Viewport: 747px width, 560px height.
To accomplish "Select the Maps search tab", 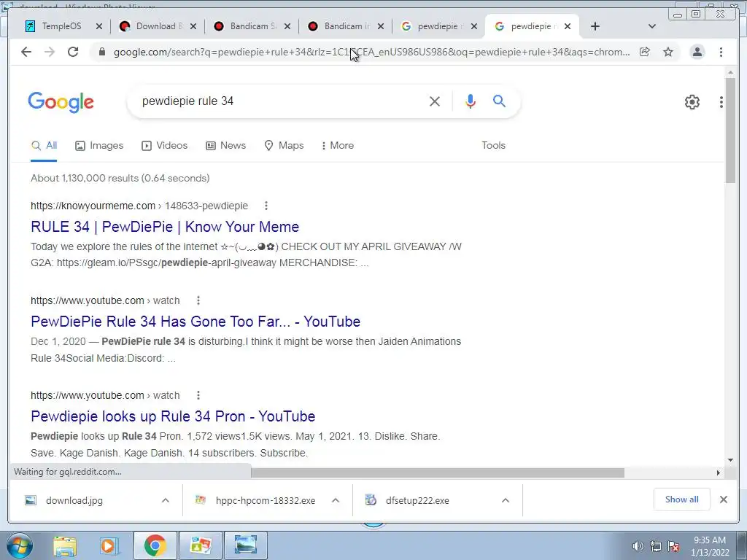I will pyautogui.click(x=284, y=145).
